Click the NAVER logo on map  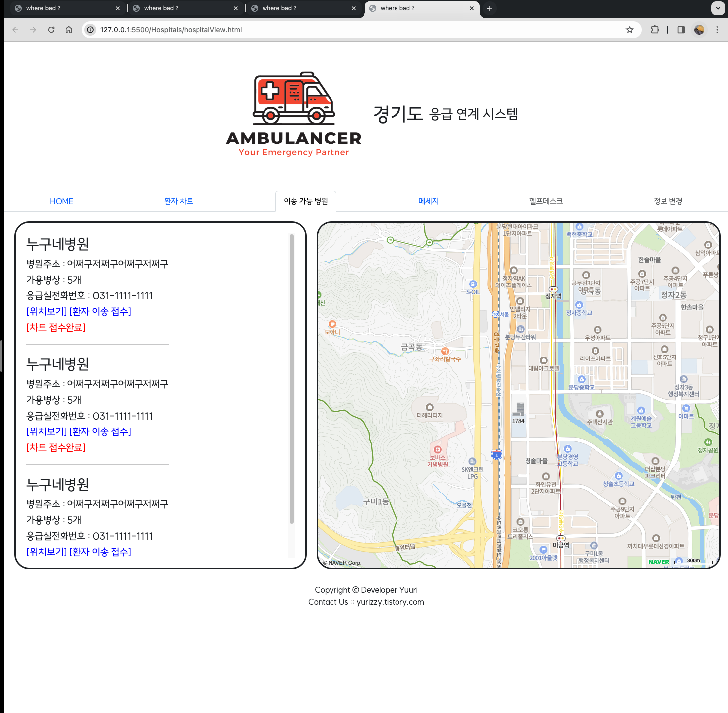659,562
